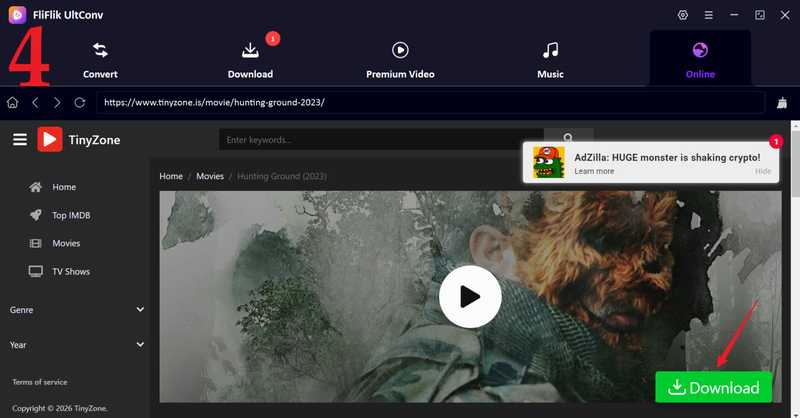
Task: Navigate back in the built-in browser
Action: 35,103
